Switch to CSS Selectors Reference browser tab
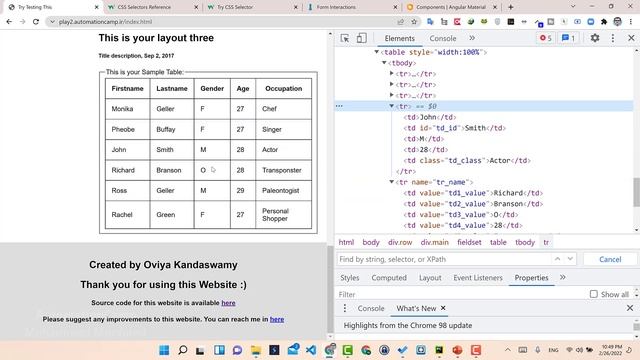Screen dimensions: 640x360 point(152,7)
